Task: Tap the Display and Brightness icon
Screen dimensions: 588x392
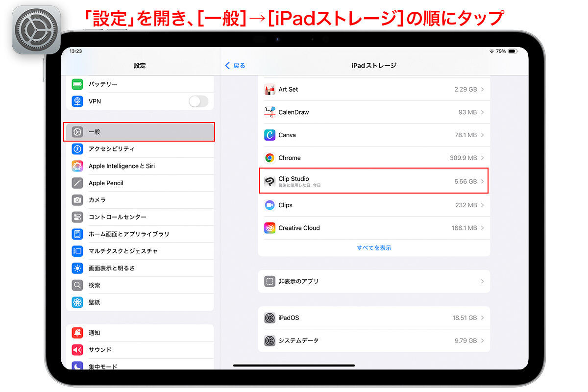Action: click(77, 268)
